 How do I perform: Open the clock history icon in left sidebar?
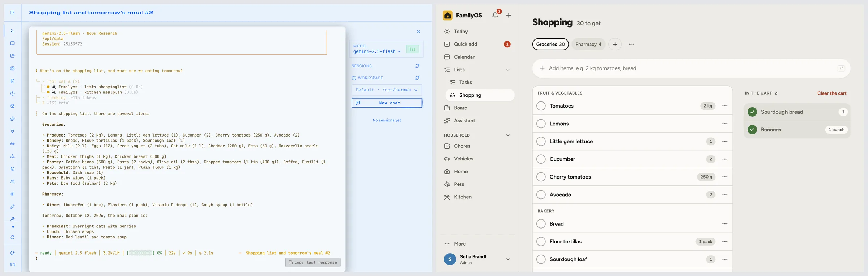(x=13, y=93)
